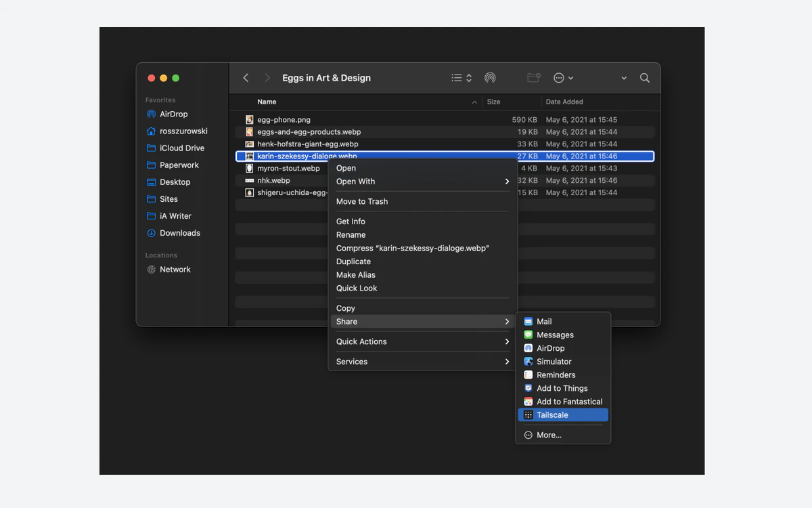Select henk-hofstra-giant-egg.webp file
Image resolution: width=812 pixels, height=508 pixels.
click(445, 144)
